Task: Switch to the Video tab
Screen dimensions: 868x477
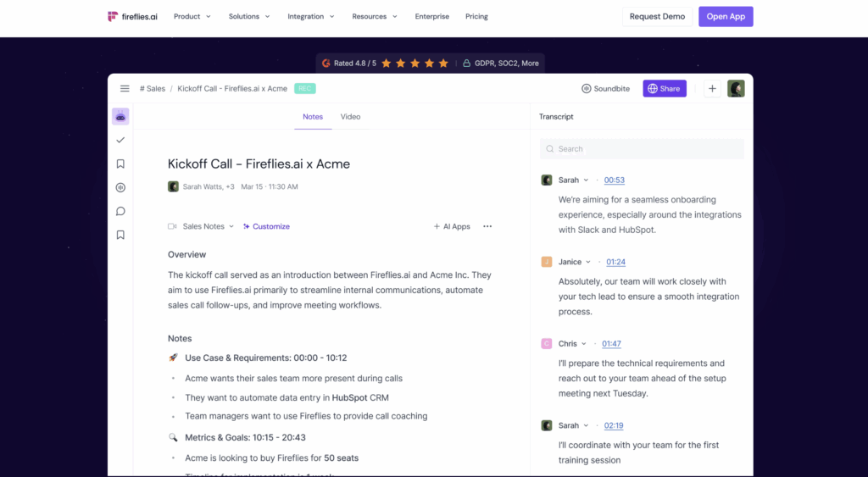Action: click(350, 117)
